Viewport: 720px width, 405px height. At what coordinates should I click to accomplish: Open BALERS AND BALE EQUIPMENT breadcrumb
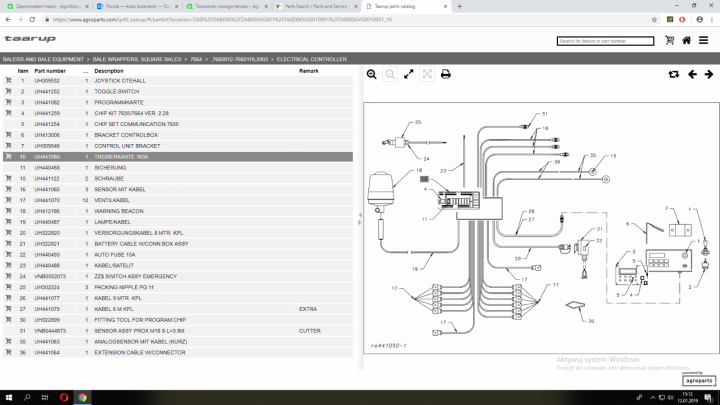(x=43, y=60)
